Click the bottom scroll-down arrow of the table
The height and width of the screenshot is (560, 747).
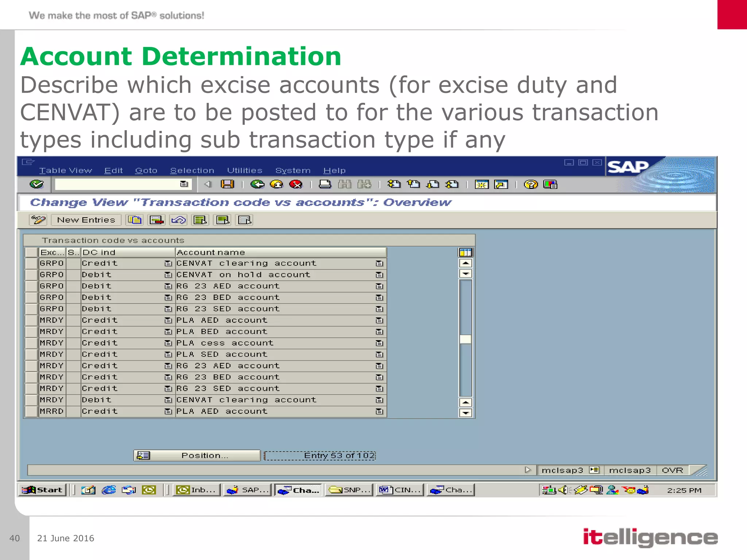465,413
